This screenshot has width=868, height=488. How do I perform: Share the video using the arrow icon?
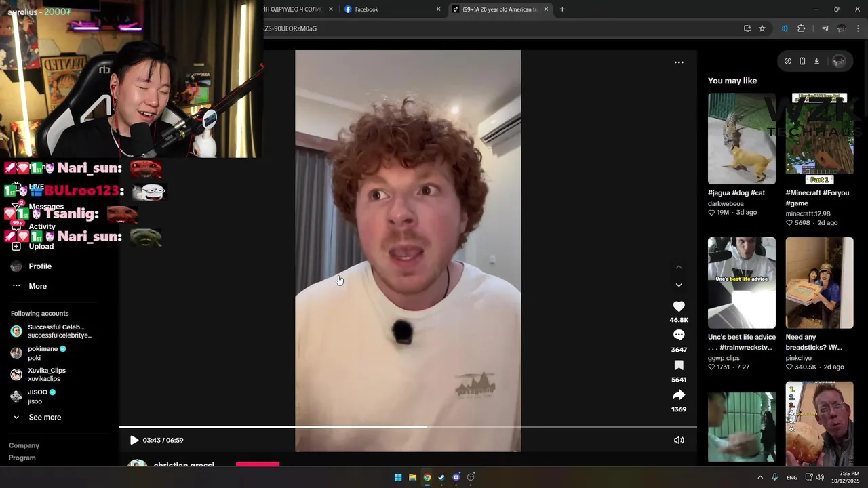tap(679, 394)
